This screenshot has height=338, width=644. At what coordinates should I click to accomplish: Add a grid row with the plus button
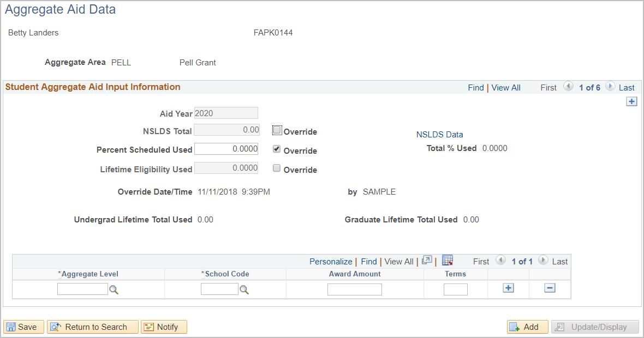click(508, 288)
